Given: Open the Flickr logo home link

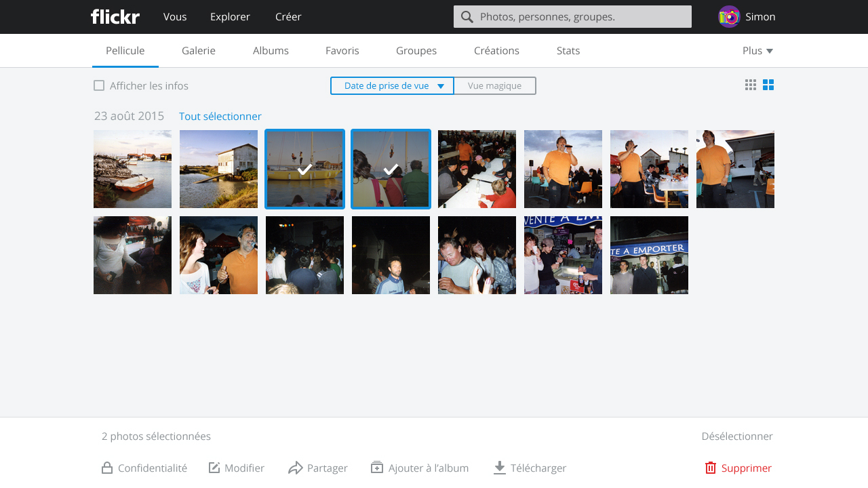Looking at the screenshot, I should point(115,17).
